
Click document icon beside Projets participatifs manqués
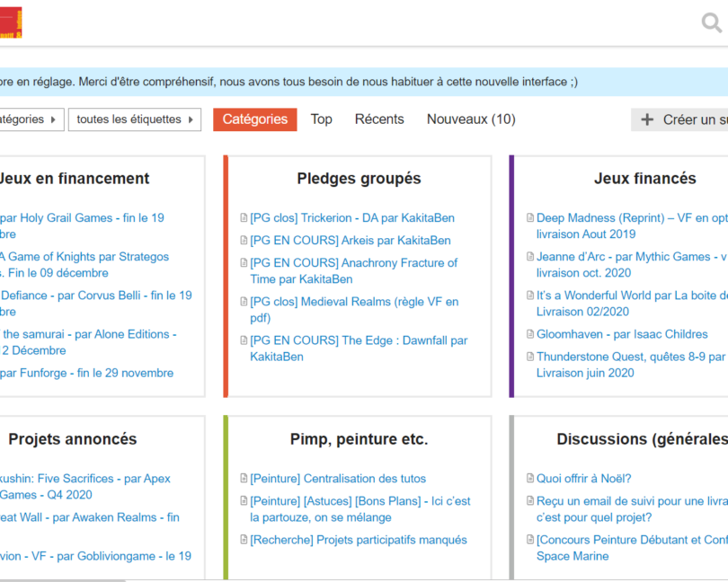coord(244,540)
